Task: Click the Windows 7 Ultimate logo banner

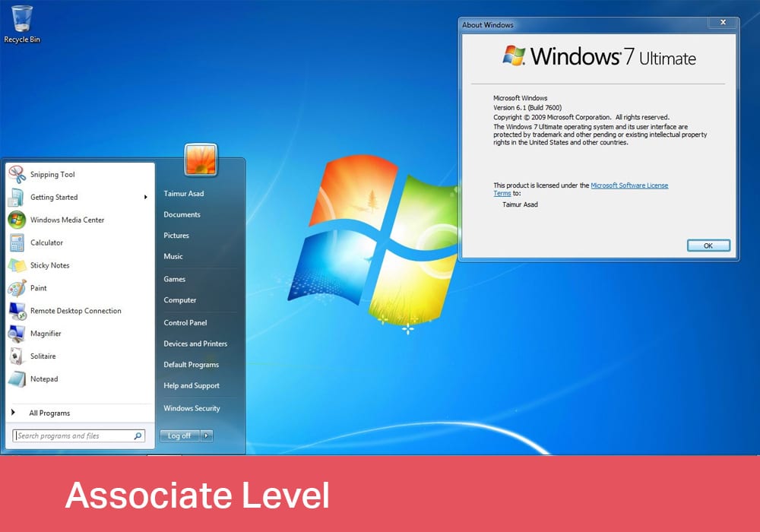Action: tap(599, 56)
